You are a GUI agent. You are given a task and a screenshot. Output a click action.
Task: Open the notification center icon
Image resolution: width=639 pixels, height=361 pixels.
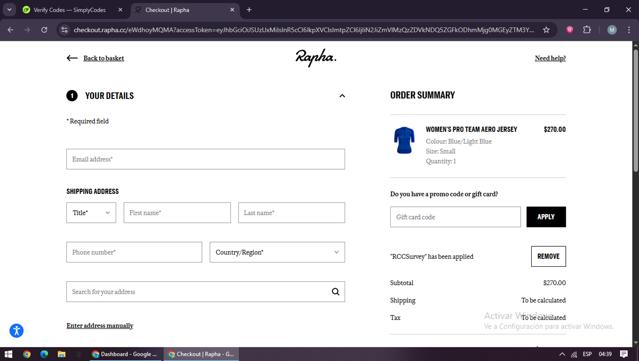[624, 354]
